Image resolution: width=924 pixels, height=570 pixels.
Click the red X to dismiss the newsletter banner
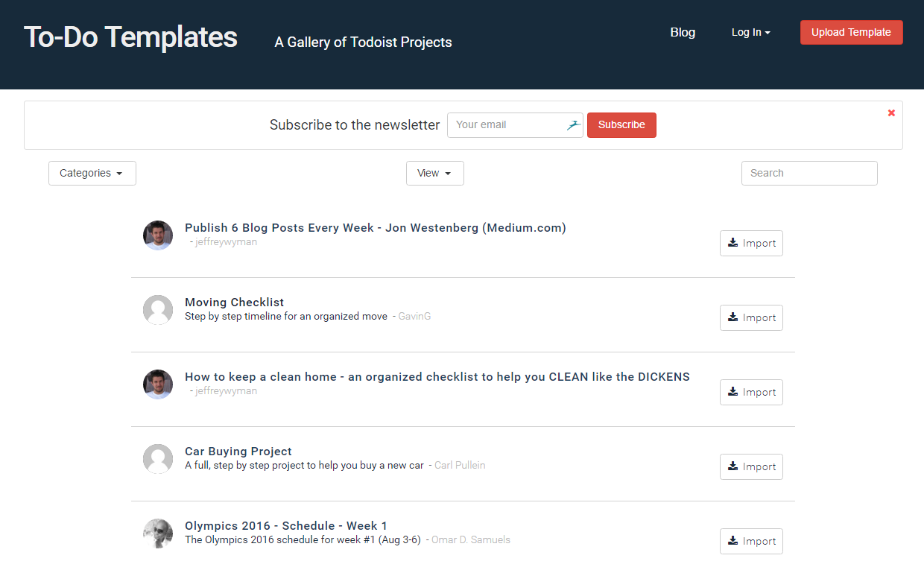[x=891, y=113]
